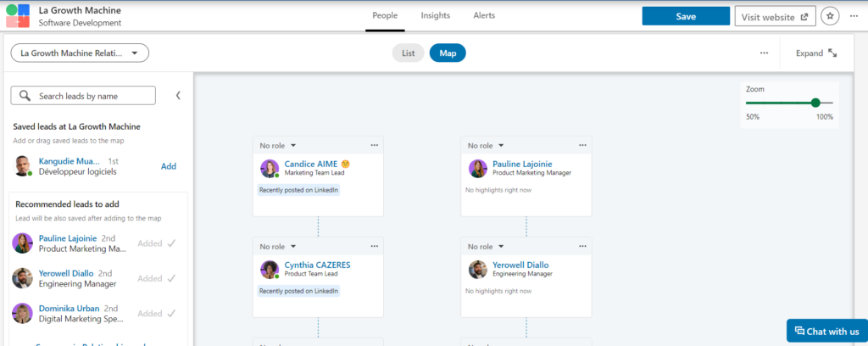
Task: Click the La Growth Machine company logo
Action: click(x=17, y=15)
